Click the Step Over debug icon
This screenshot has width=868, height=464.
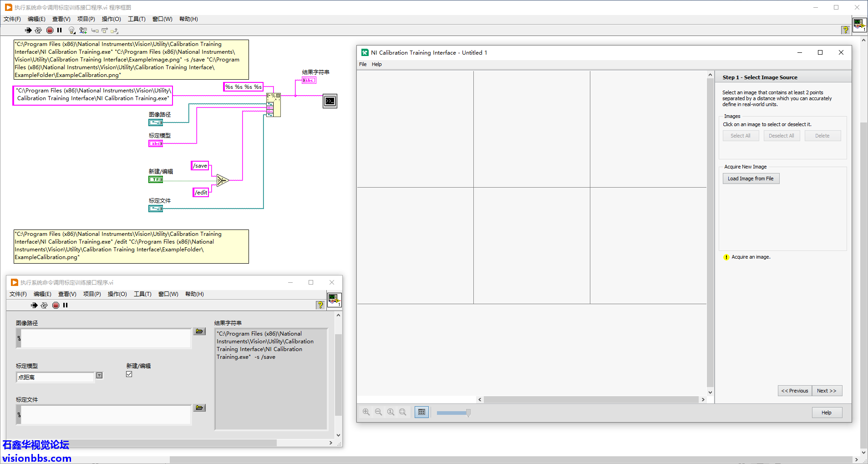[x=105, y=31]
